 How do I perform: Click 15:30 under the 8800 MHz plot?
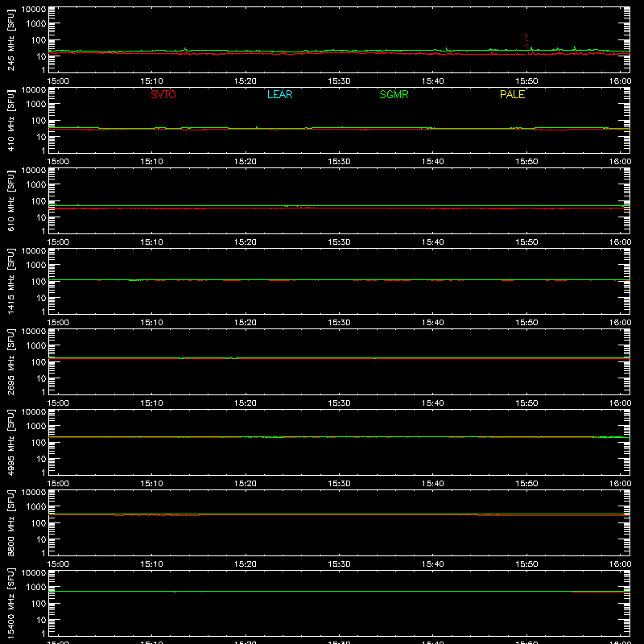tap(339, 564)
